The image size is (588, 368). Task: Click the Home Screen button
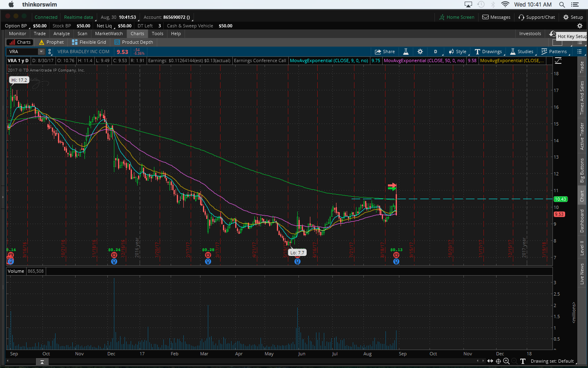[457, 17]
